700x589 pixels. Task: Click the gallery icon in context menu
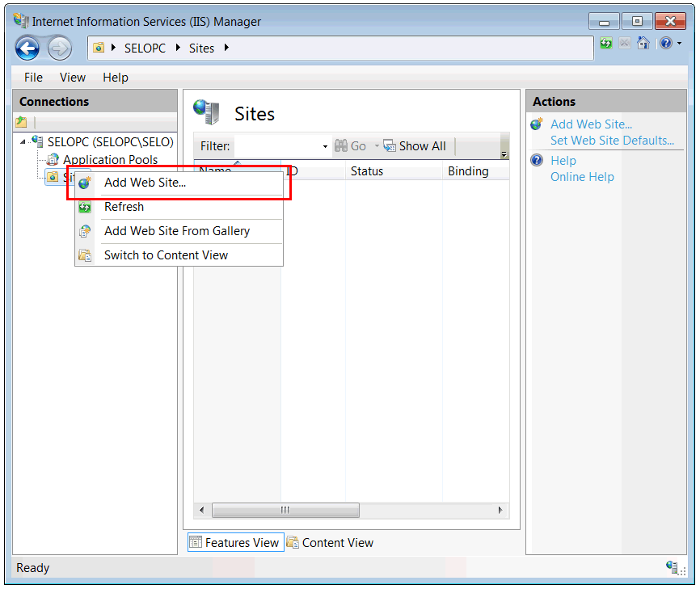pos(85,231)
